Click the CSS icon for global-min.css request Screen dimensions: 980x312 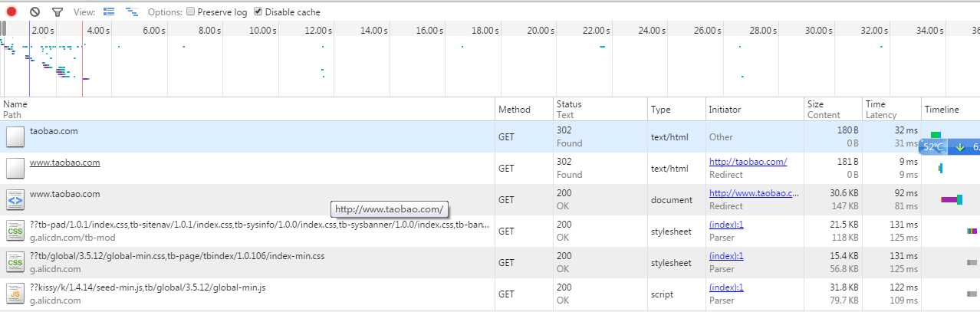15,263
